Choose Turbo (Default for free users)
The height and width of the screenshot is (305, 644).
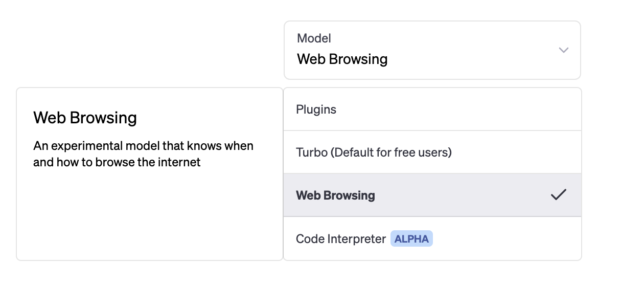point(432,152)
